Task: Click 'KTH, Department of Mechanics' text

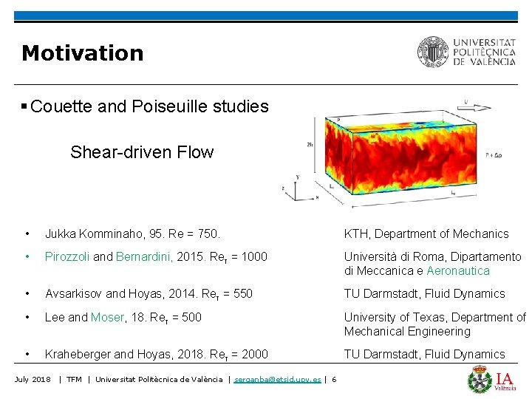Action: tap(426, 233)
